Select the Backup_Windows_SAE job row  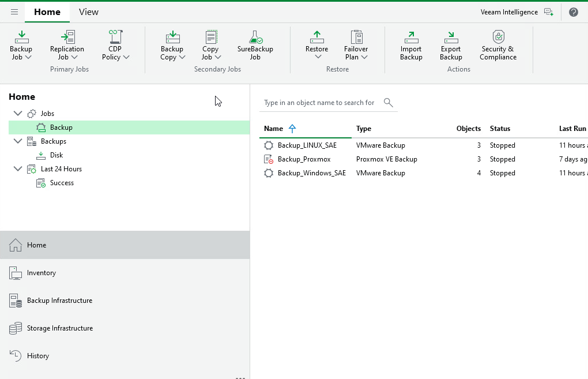(x=424, y=173)
